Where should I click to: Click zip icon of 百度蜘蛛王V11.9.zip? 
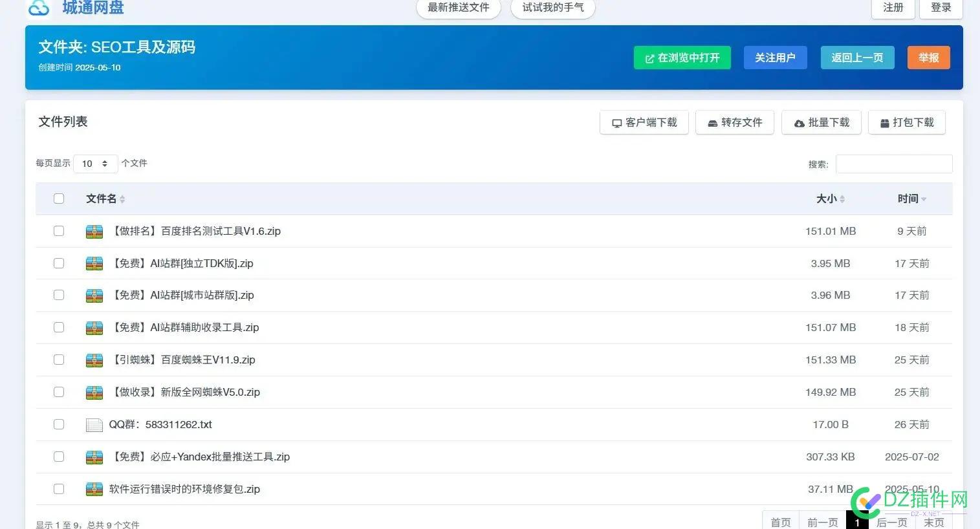tap(94, 360)
